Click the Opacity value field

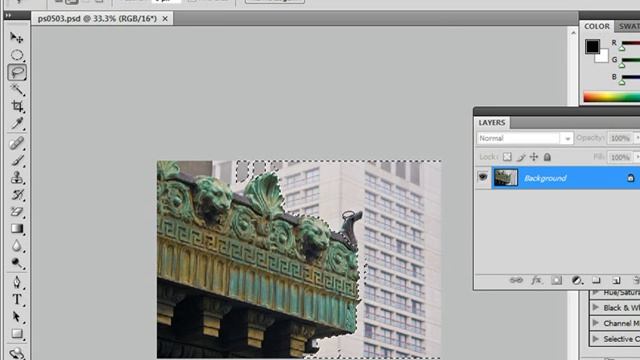620,138
